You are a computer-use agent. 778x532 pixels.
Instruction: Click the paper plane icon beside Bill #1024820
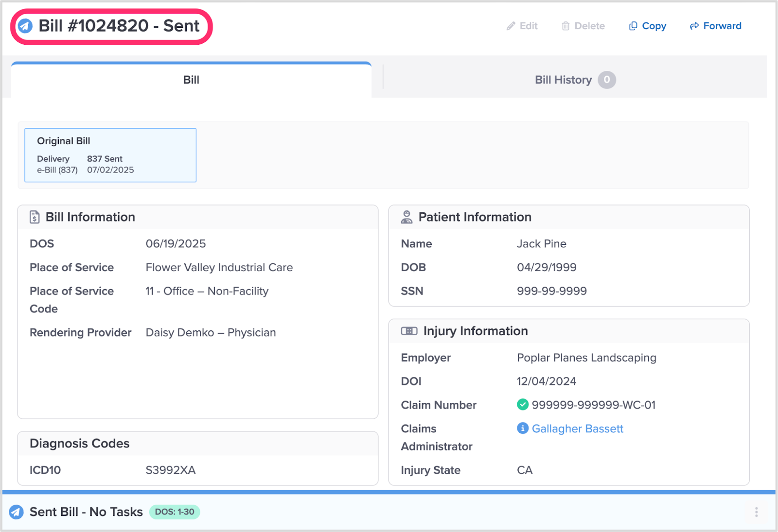(25, 26)
